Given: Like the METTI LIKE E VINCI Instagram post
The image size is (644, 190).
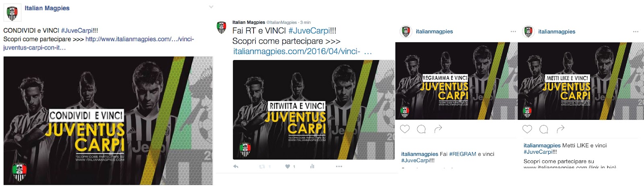Looking at the screenshot, I should [x=527, y=129].
